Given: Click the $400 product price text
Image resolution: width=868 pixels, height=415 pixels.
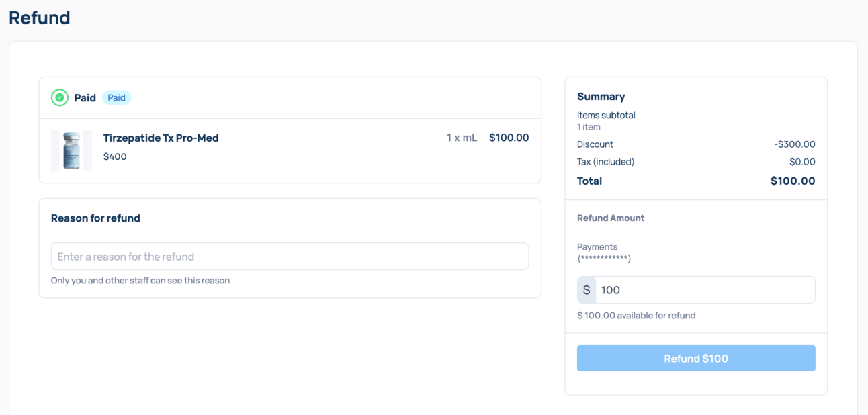Looking at the screenshot, I should tap(115, 157).
